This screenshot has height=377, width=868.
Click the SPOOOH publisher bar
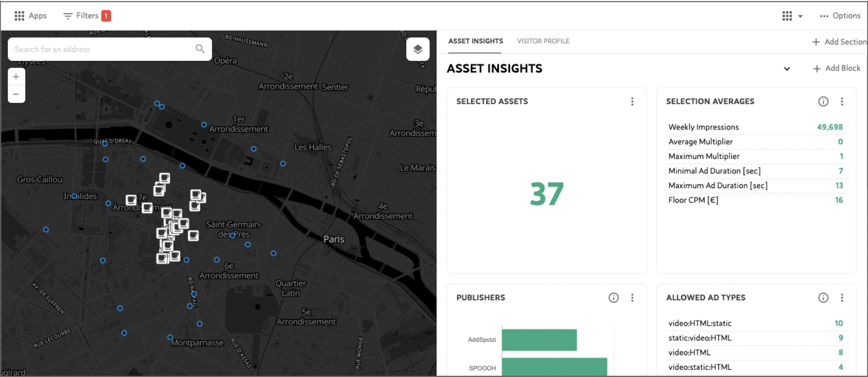coord(554,367)
